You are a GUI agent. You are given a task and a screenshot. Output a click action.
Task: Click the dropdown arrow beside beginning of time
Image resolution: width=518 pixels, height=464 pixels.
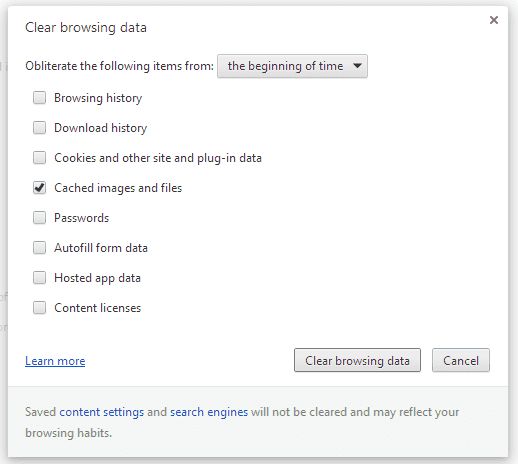[357, 66]
